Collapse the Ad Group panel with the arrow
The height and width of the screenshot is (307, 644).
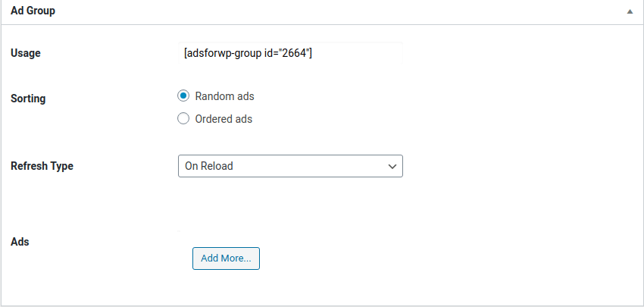point(630,11)
